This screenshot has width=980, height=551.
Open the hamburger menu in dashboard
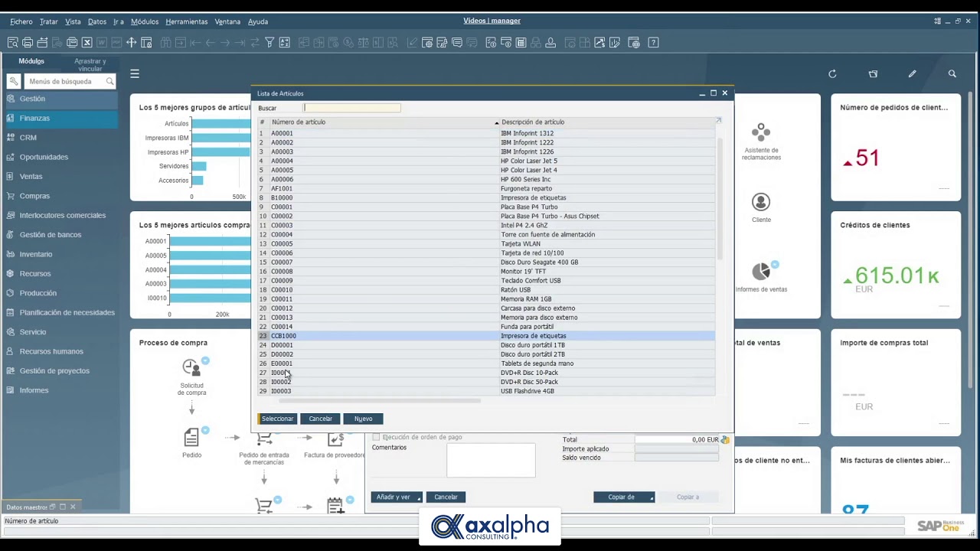pos(135,73)
